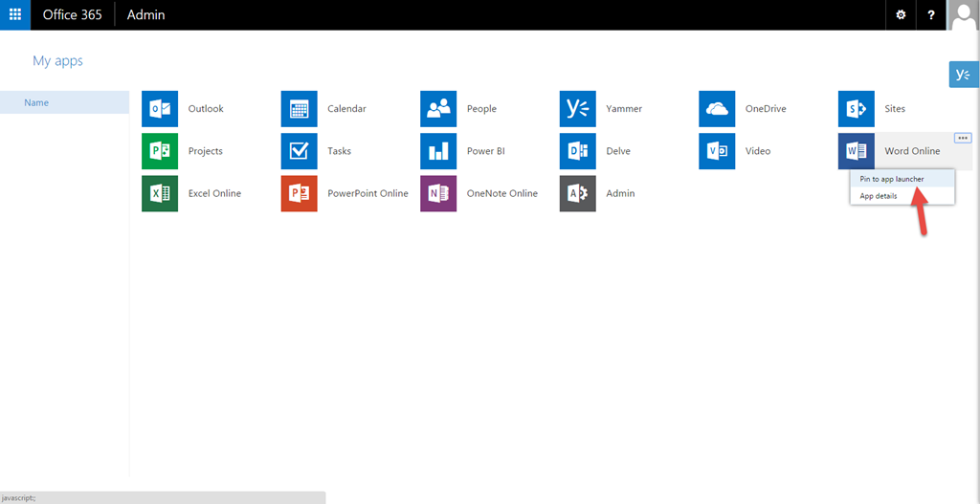980x504 pixels.
Task: Open the Tasks app tile icon
Action: tap(300, 151)
